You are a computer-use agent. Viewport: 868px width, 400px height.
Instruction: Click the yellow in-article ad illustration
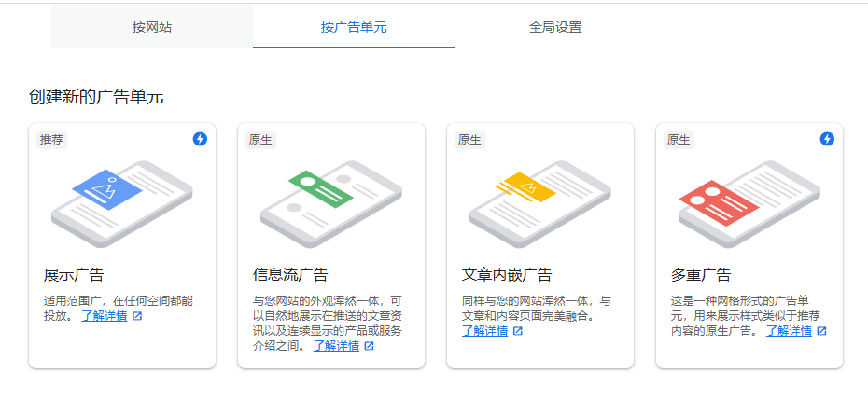(x=527, y=187)
